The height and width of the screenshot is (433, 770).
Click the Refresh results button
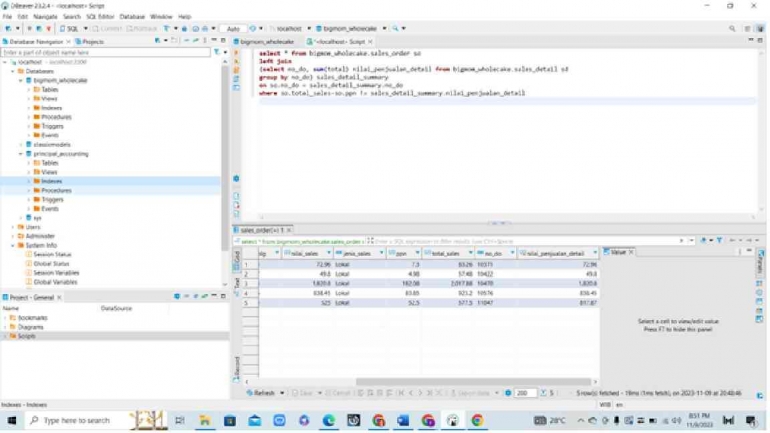pyautogui.click(x=261, y=393)
